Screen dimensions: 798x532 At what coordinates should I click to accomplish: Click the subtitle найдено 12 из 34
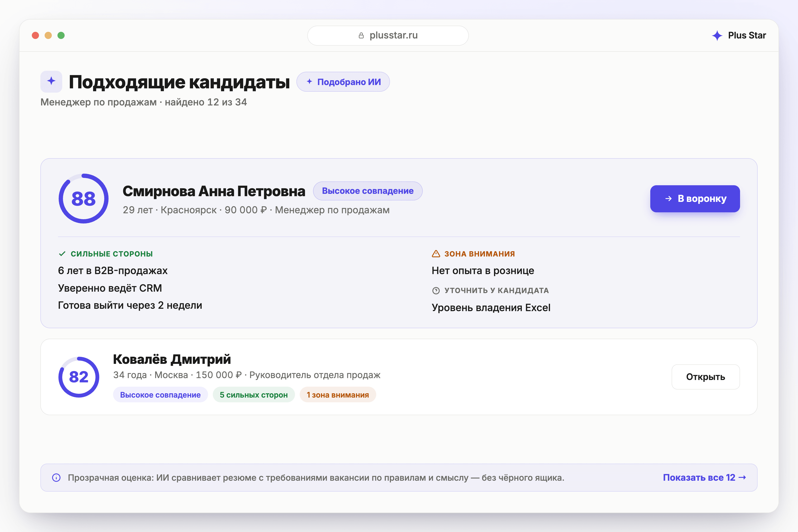[206, 102]
